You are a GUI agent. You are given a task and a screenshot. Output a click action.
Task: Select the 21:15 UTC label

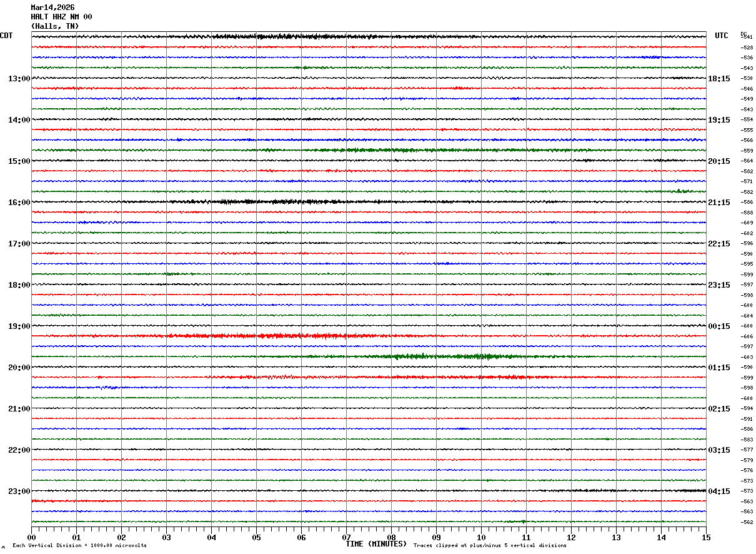pyautogui.click(x=719, y=203)
